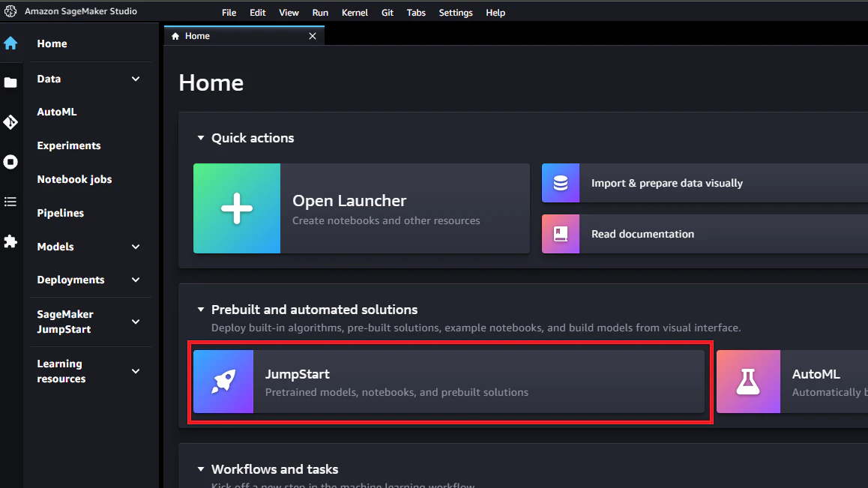Click the Home page heading
This screenshot has height=488, width=868.
[x=211, y=82]
